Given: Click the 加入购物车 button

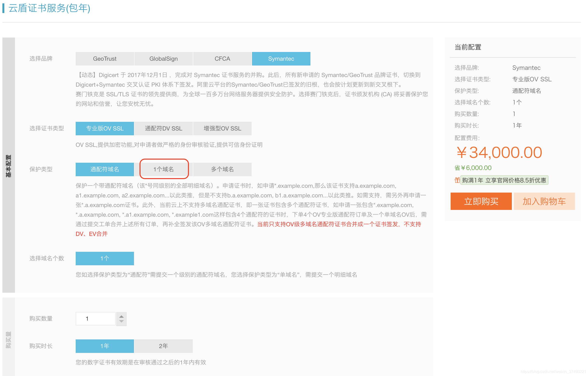Looking at the screenshot, I should pyautogui.click(x=544, y=201).
